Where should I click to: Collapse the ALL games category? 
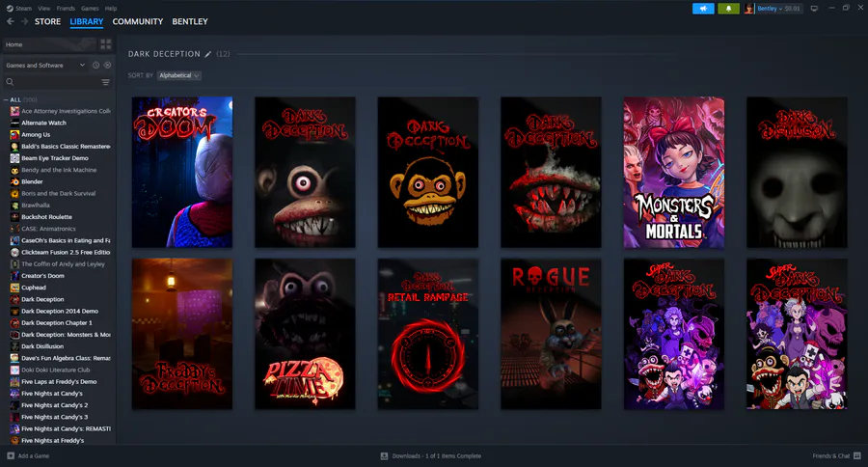pos(6,99)
